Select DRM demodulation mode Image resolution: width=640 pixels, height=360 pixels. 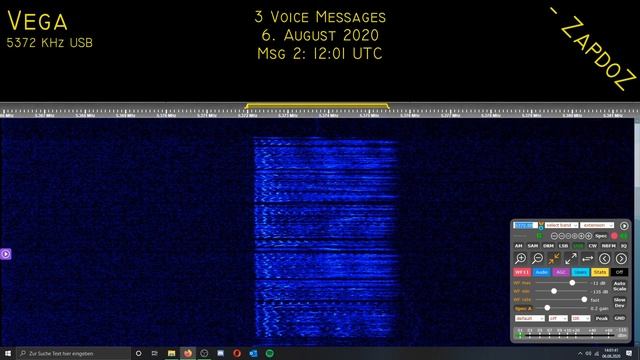tap(548, 246)
